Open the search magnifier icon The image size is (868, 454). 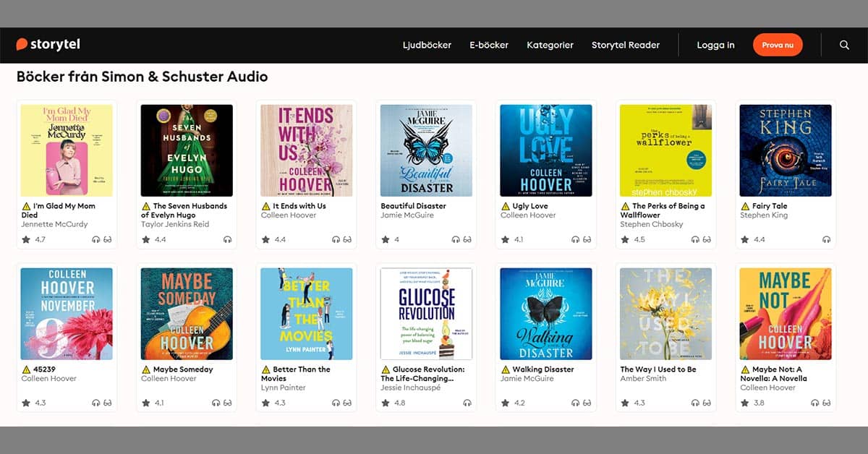[x=844, y=45]
